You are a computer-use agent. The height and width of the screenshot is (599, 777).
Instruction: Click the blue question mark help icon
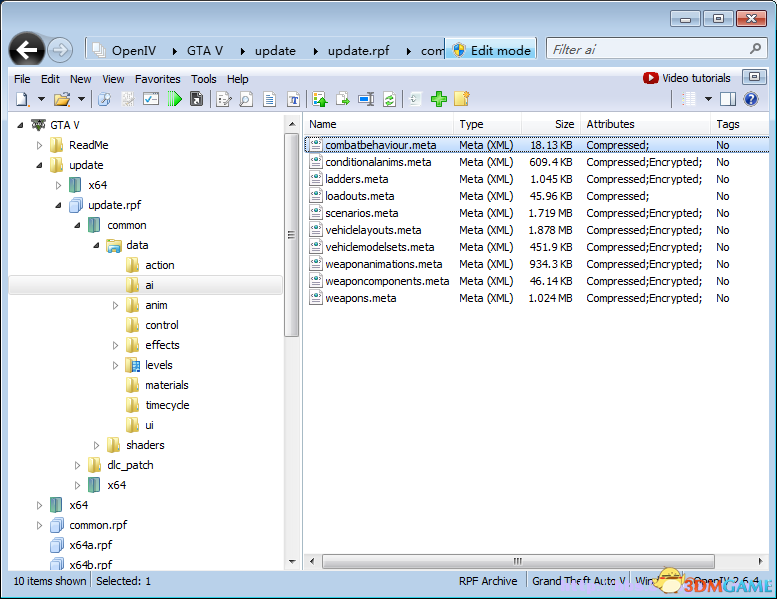[x=751, y=99]
